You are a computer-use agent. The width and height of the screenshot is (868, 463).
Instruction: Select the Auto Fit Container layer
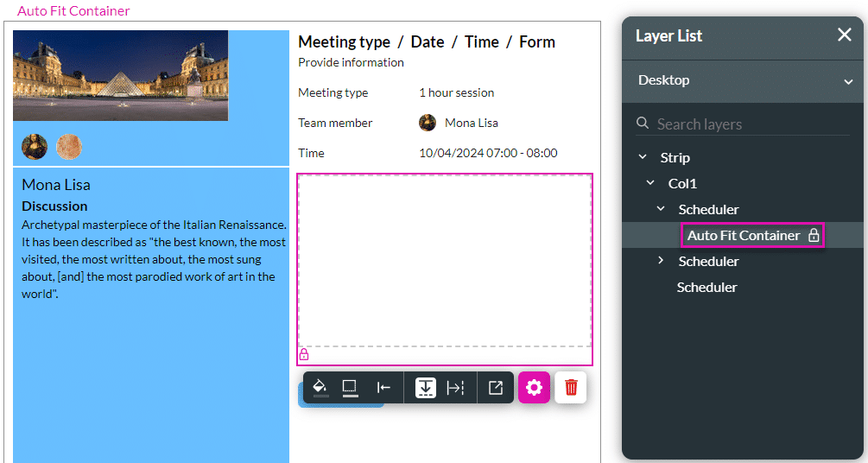pyautogui.click(x=743, y=235)
